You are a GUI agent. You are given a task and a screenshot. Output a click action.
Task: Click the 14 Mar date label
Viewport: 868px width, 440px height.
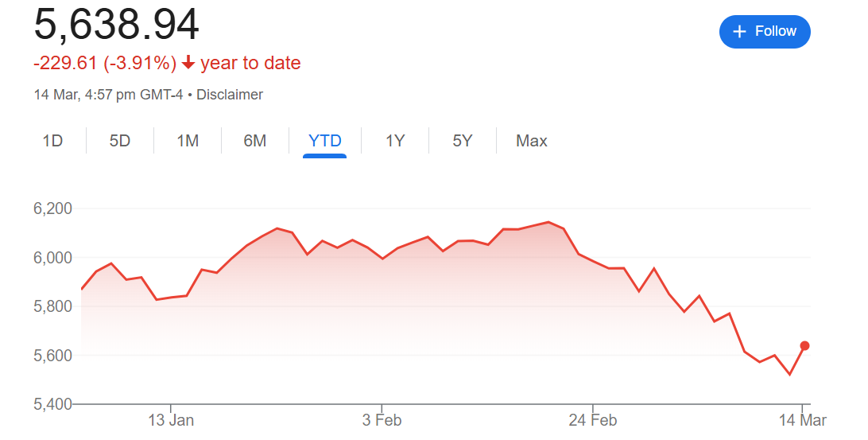click(804, 420)
